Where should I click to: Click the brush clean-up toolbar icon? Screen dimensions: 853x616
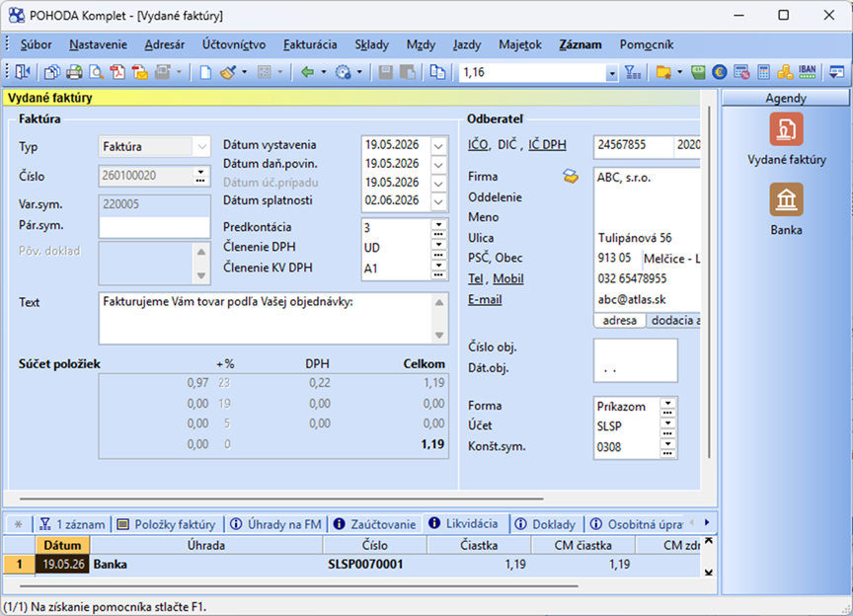pos(228,72)
